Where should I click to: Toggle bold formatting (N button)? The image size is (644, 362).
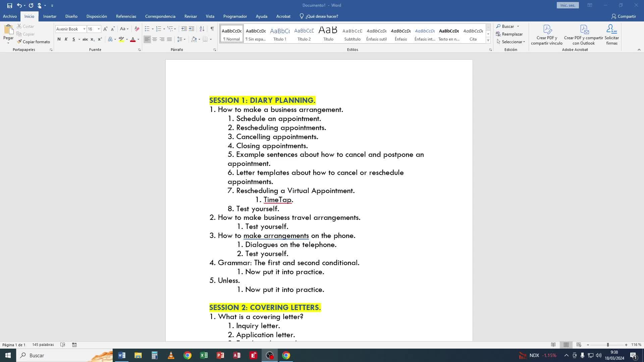tap(59, 39)
